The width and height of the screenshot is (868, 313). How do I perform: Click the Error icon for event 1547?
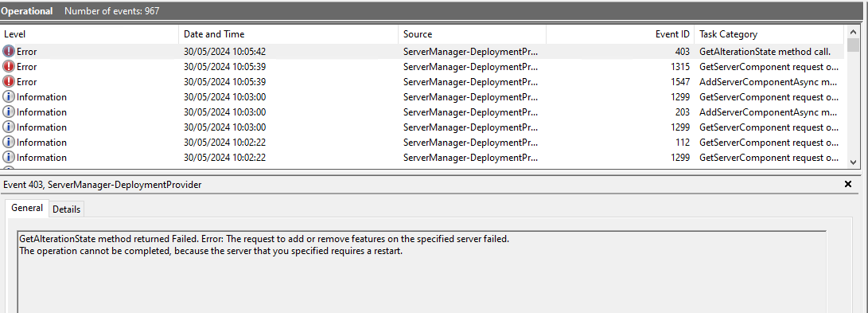point(9,81)
